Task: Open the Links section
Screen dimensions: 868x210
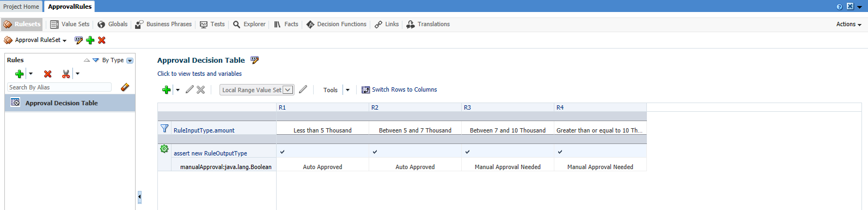Action: pos(387,24)
